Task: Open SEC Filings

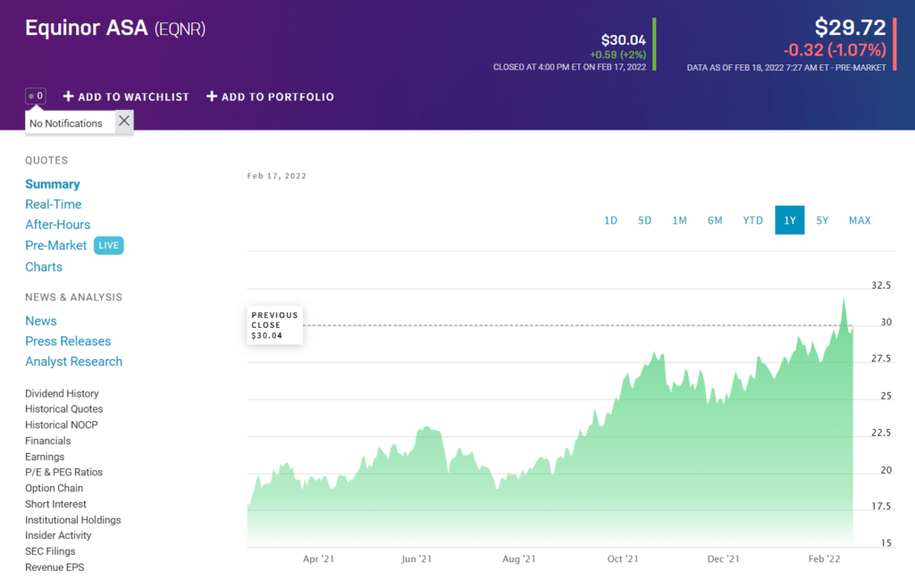Action: click(x=50, y=551)
